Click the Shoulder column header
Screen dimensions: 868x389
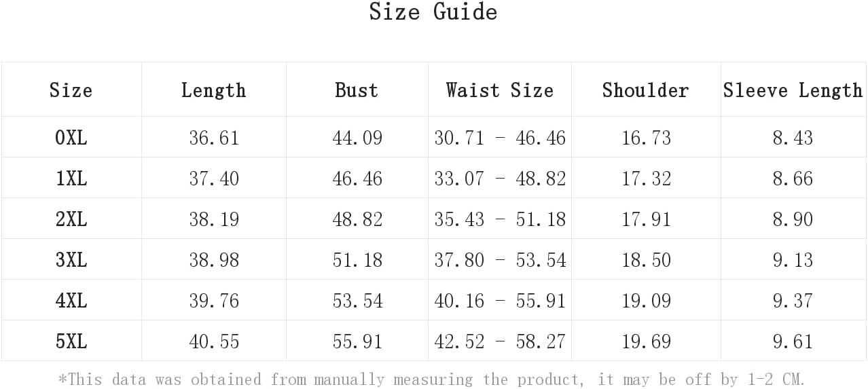tap(645, 90)
